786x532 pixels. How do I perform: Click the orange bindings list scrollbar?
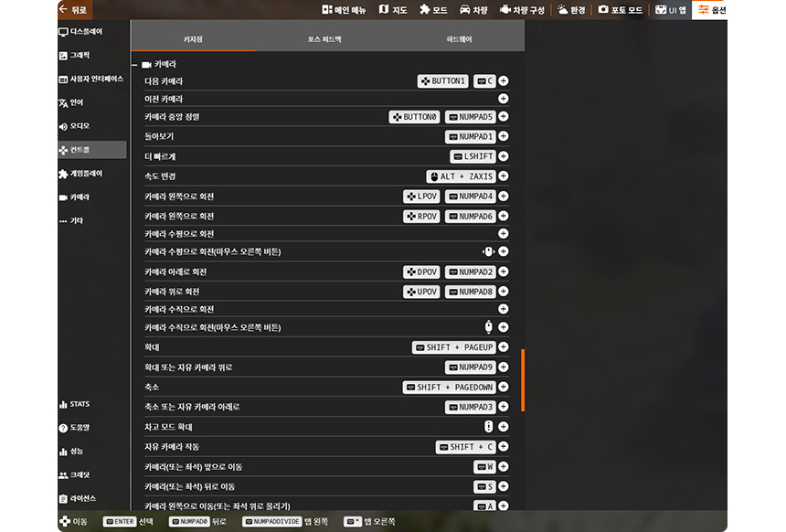pyautogui.click(x=523, y=380)
